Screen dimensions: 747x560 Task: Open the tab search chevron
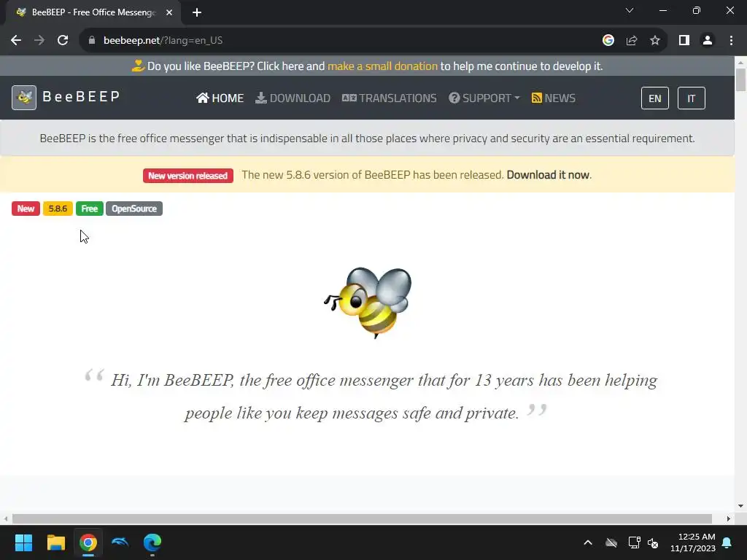[630, 10]
